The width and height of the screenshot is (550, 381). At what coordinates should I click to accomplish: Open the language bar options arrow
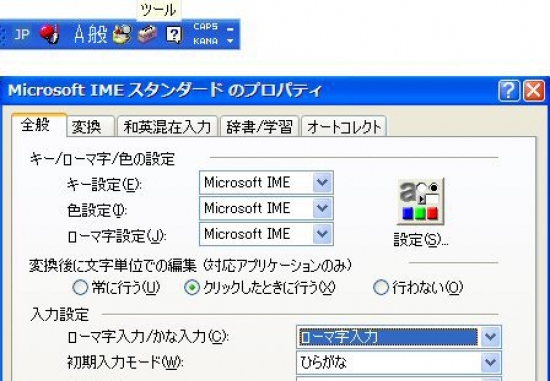coord(230,41)
